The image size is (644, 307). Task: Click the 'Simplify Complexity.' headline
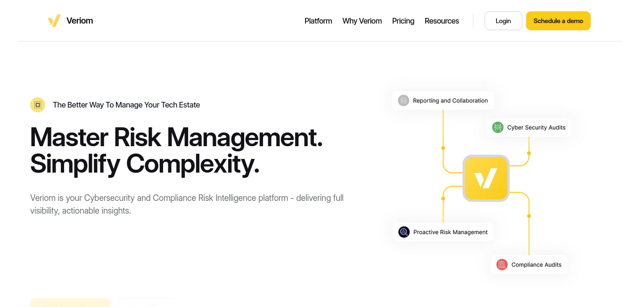[x=145, y=164]
